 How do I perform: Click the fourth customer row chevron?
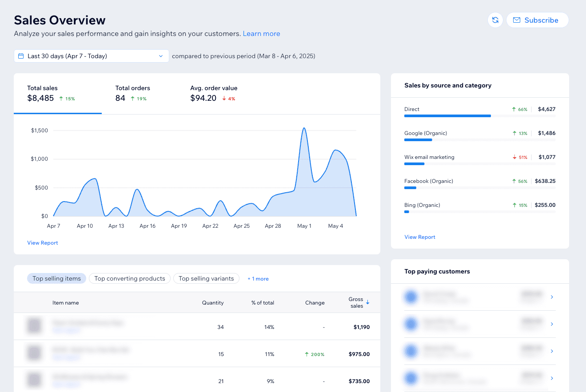(552, 378)
